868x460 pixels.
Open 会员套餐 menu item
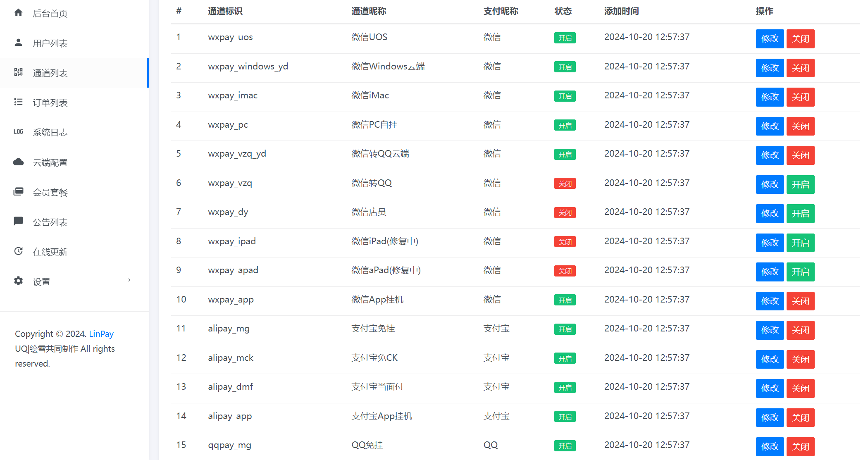pos(74,192)
